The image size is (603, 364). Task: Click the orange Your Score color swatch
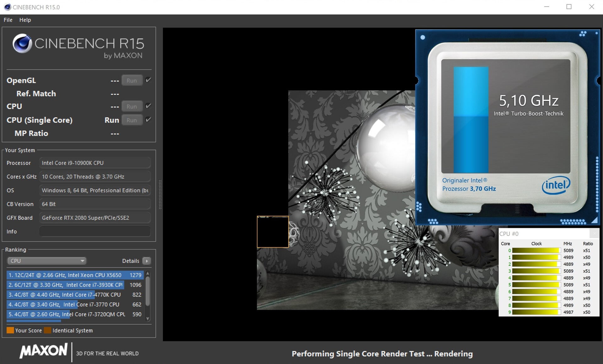pyautogui.click(x=10, y=330)
